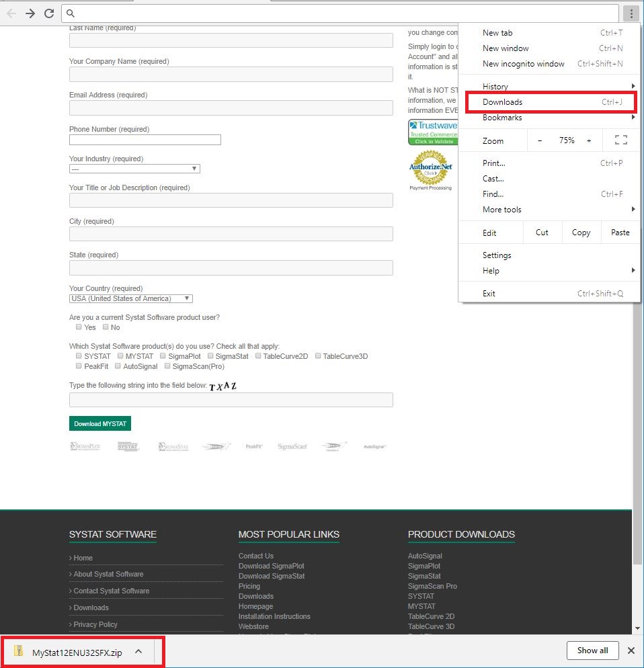This screenshot has width=644, height=668.
Task: Open the MyStat12ENU32SFX.zip downloaded file
Action: pyautogui.click(x=77, y=653)
